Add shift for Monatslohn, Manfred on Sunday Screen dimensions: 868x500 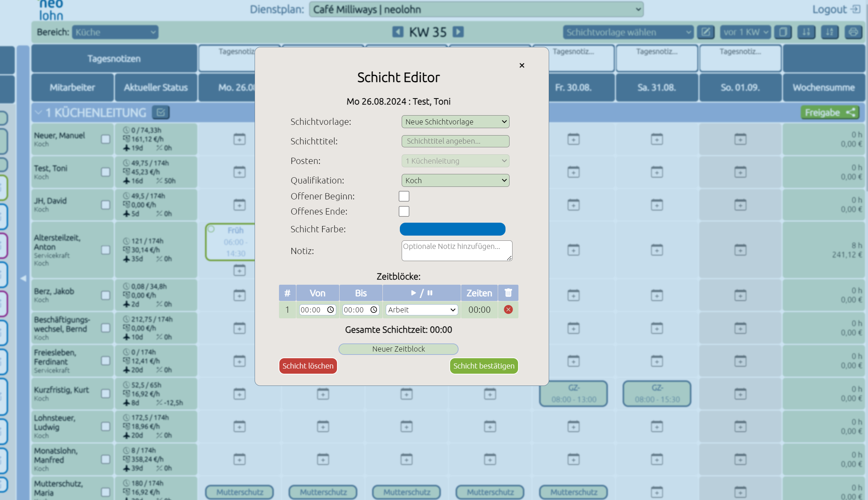pos(741,459)
